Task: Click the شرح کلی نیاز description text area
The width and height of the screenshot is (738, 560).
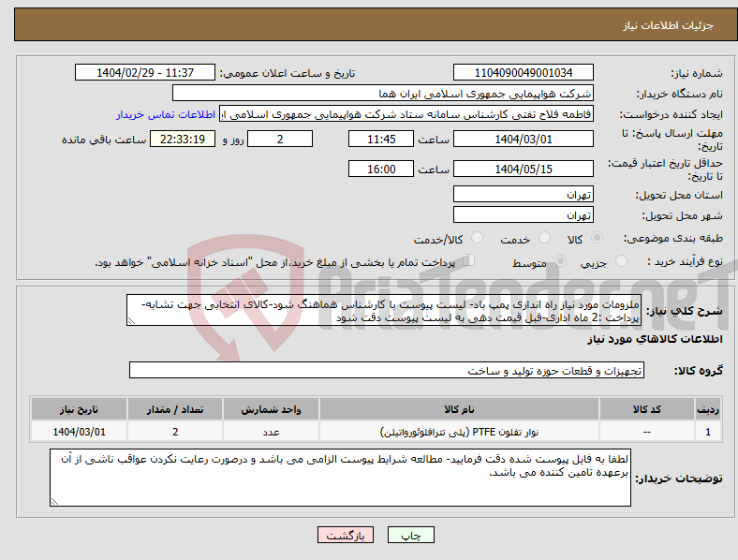Action: click(384, 310)
